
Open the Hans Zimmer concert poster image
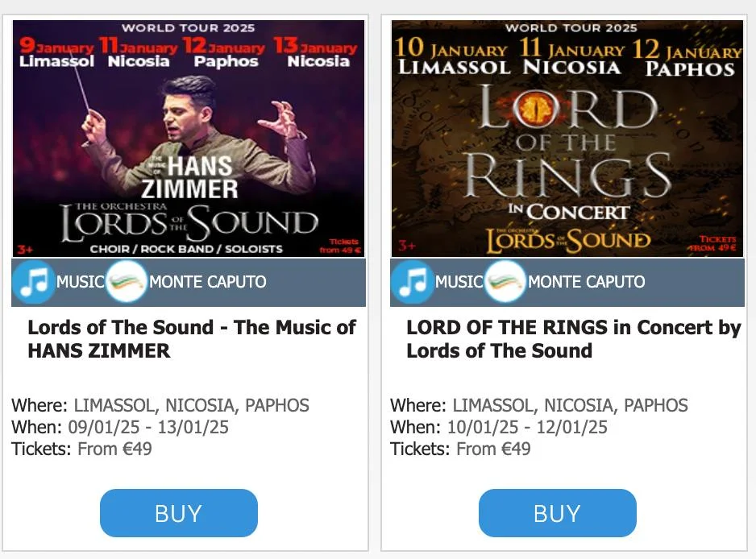(x=189, y=139)
